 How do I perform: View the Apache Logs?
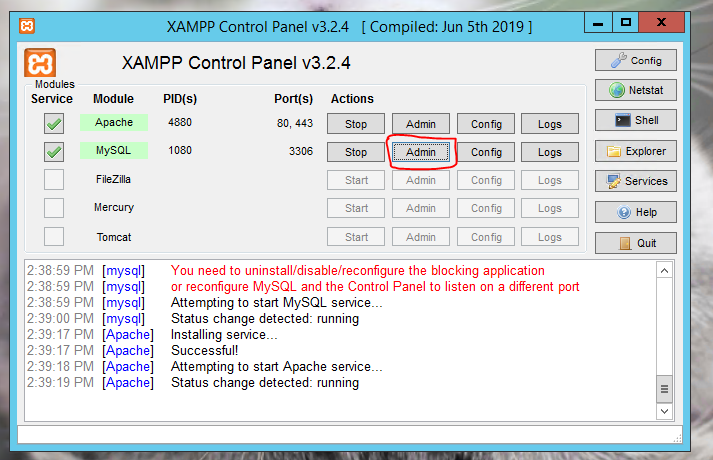tap(550, 124)
